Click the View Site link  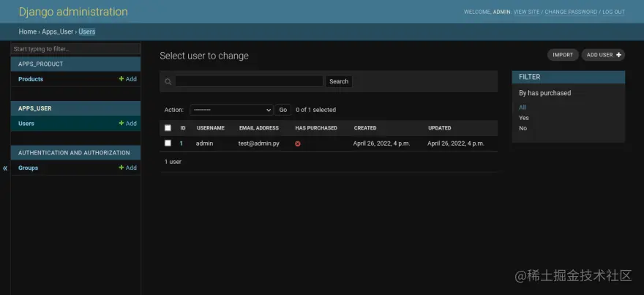pyautogui.click(x=526, y=12)
